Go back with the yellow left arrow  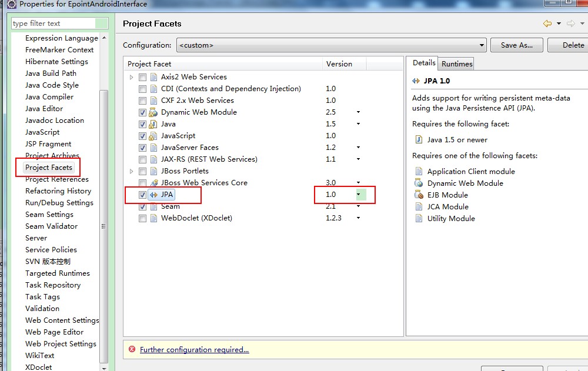coord(547,24)
